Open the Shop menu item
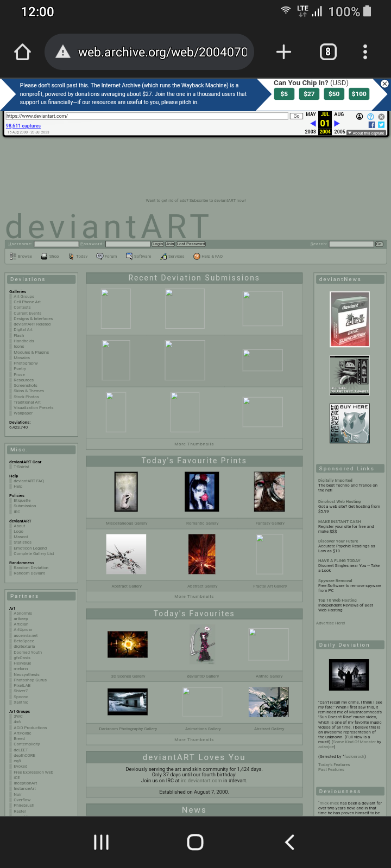Image resolution: width=391 pixels, height=868 pixels. pyautogui.click(x=50, y=256)
